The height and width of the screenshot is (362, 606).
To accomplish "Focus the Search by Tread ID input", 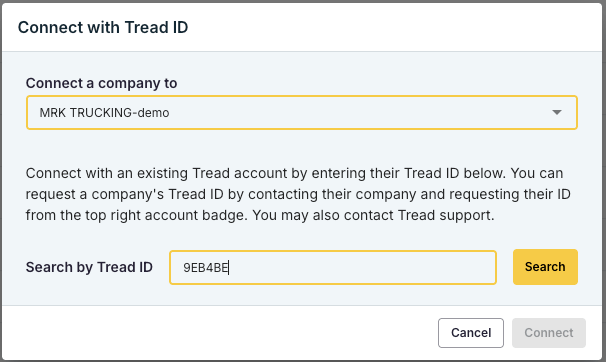I will 333,267.
